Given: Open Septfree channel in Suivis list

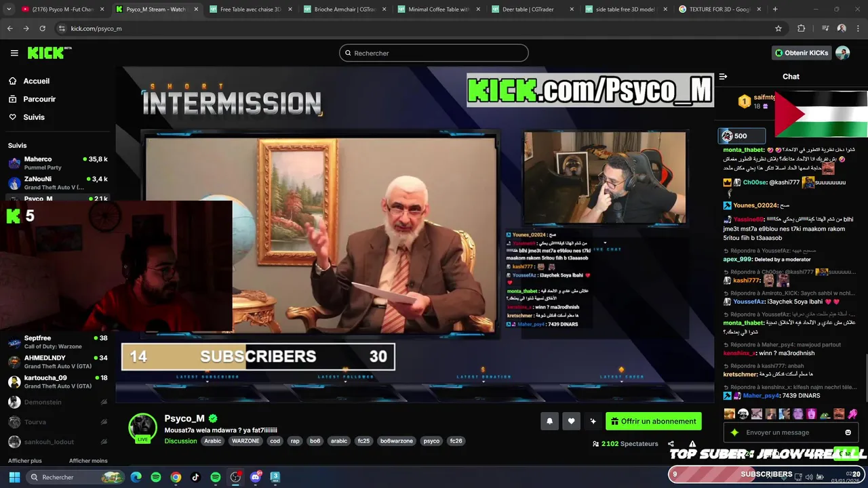Looking at the screenshot, I should point(58,342).
